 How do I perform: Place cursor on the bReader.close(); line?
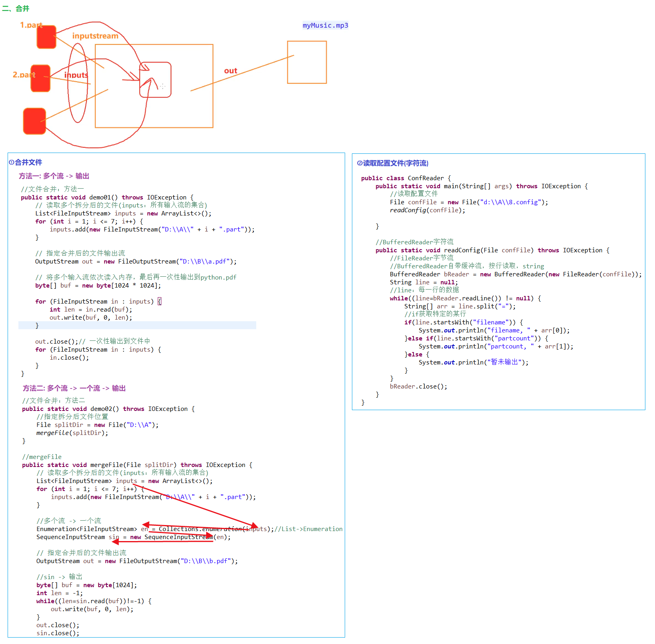coord(418,386)
